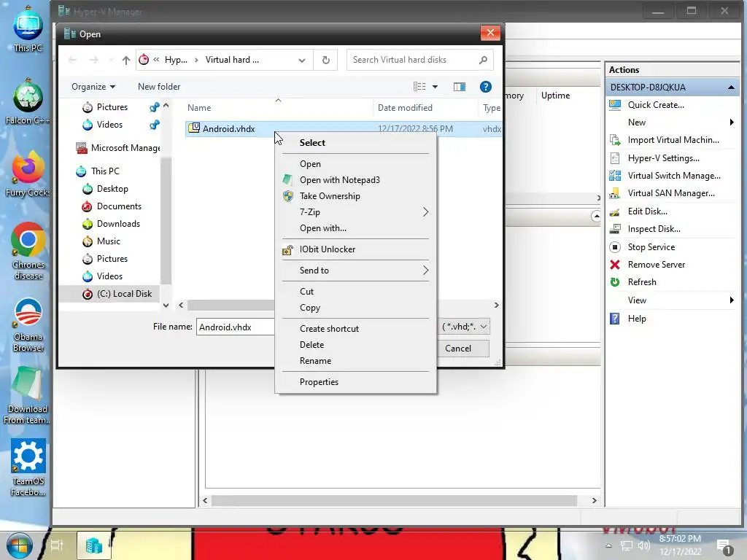Select IObit Unlocker menu entry
This screenshot has height=560, width=747.
coord(356,249)
